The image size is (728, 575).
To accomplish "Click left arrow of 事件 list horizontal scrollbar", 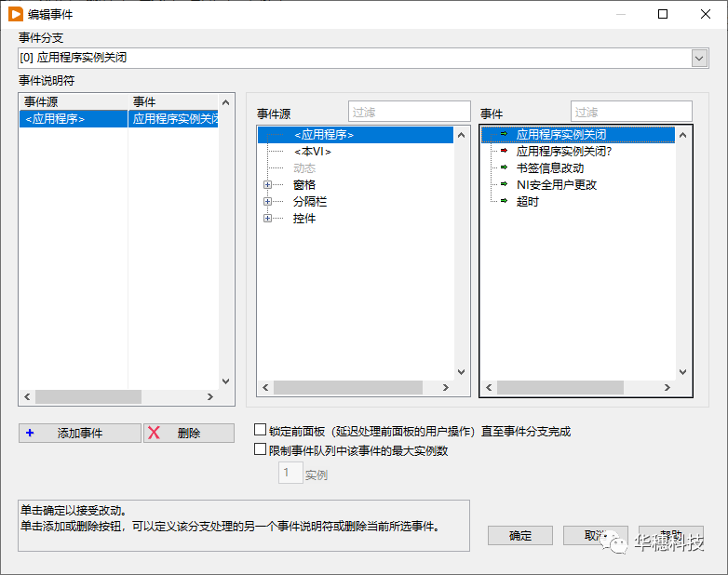I will (489, 387).
